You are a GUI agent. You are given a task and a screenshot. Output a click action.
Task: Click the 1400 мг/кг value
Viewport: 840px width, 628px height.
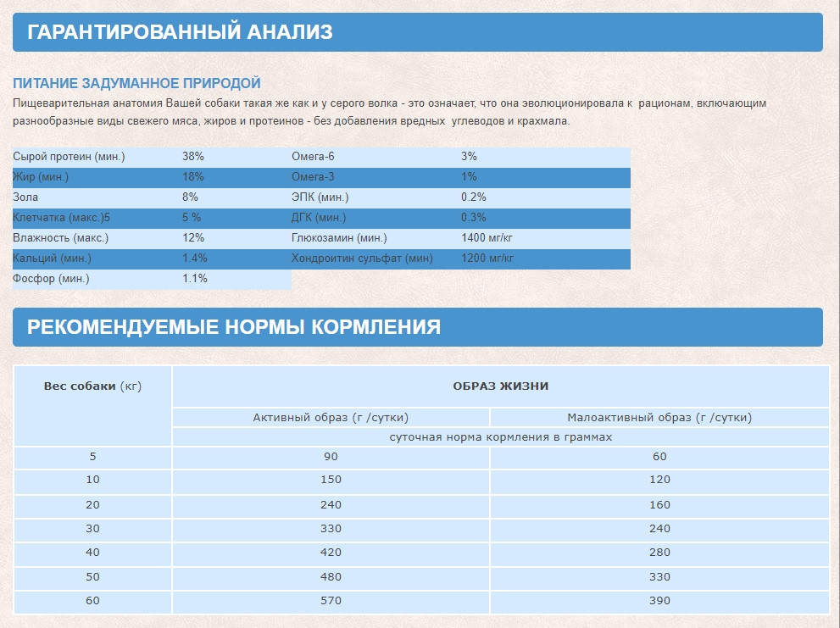487,238
